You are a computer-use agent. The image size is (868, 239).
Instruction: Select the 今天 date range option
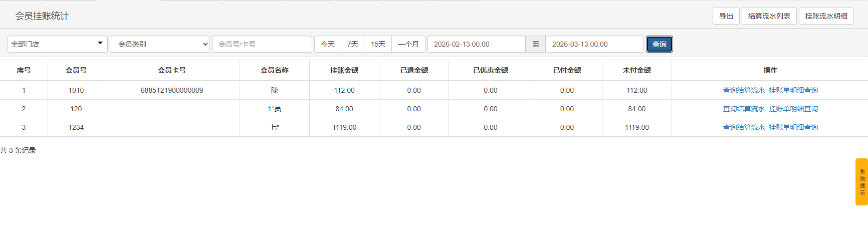tap(328, 44)
